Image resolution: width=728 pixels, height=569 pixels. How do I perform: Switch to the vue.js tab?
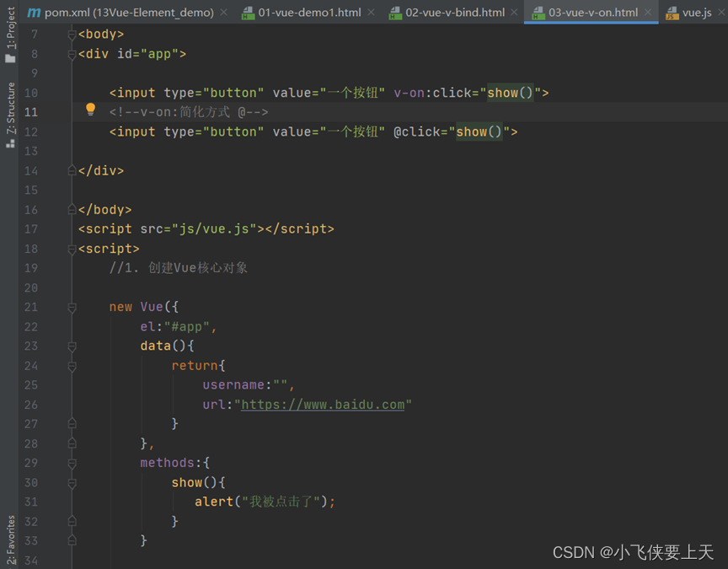point(697,13)
